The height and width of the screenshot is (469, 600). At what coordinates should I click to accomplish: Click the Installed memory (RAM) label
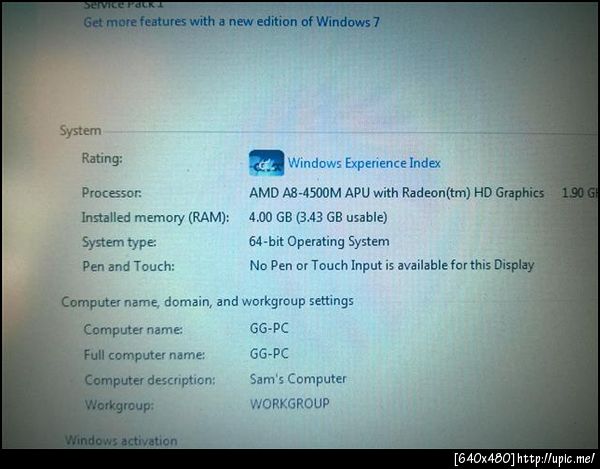155,218
